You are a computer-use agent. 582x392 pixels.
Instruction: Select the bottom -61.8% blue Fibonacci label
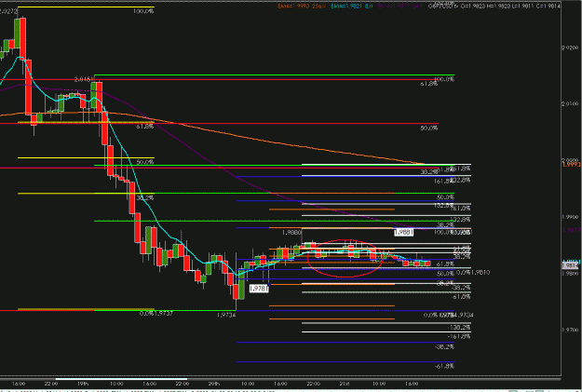444,366
